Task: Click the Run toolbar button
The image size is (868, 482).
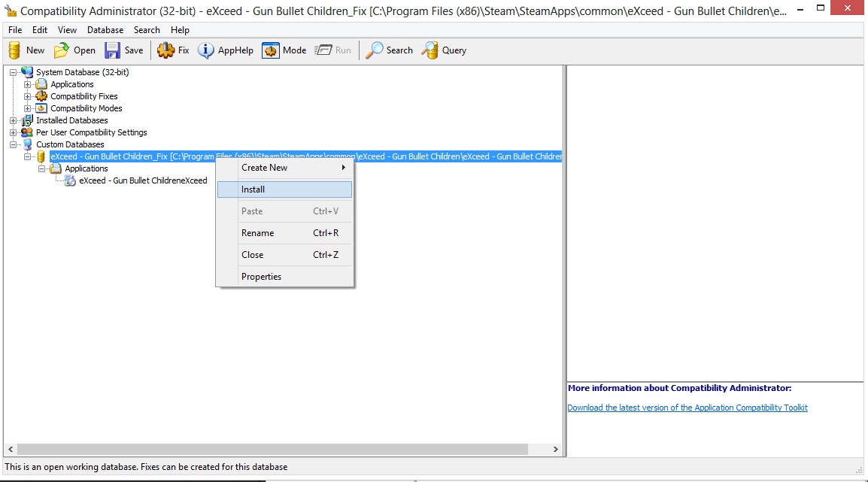Action: coord(332,50)
